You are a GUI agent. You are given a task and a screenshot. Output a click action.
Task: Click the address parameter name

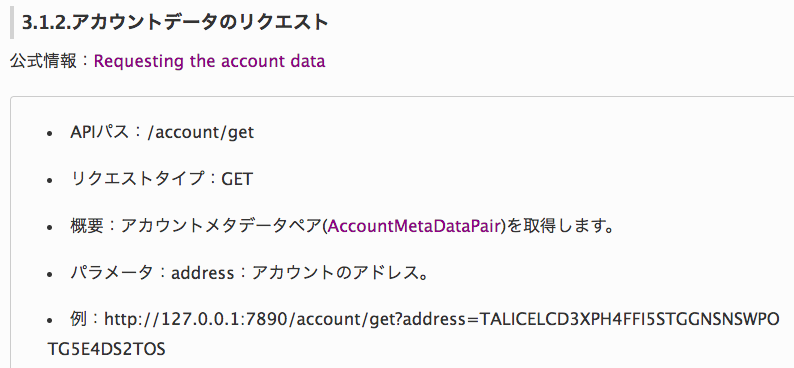pos(203,273)
